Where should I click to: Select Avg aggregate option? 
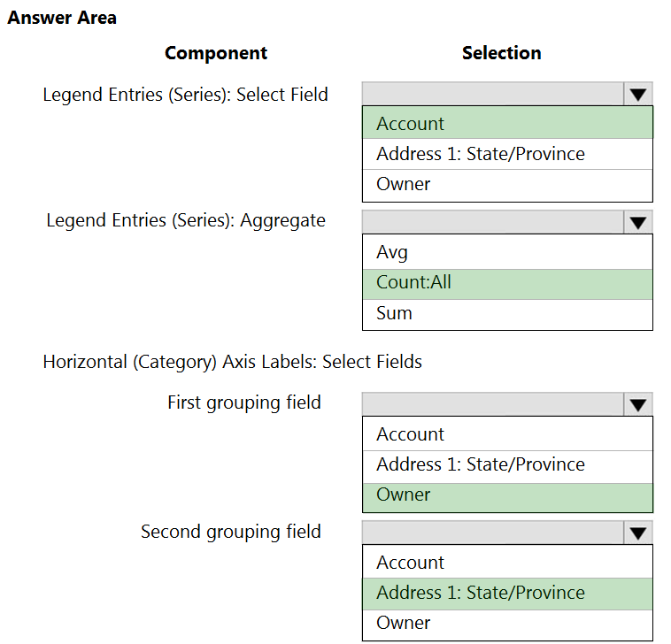(x=506, y=252)
